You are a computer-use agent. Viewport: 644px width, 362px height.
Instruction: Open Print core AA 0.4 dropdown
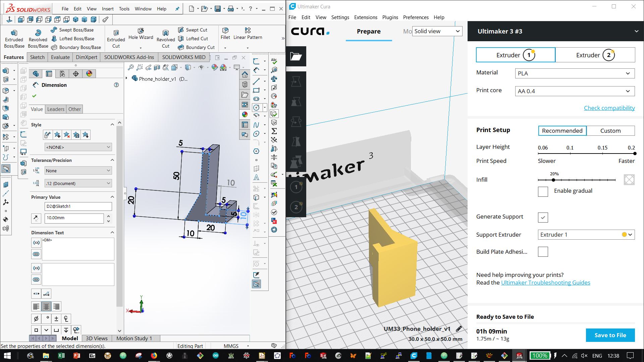pyautogui.click(x=575, y=91)
